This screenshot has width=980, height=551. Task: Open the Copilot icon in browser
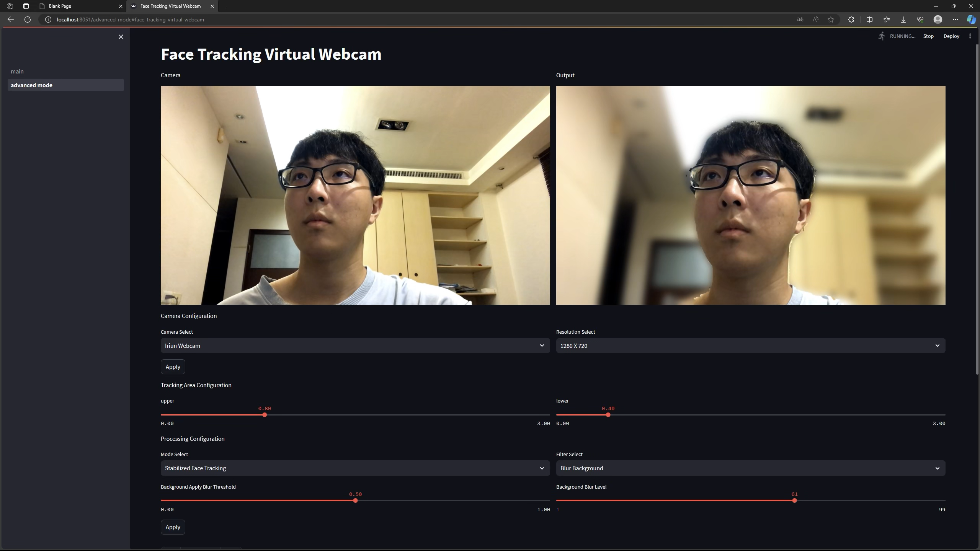click(x=971, y=20)
